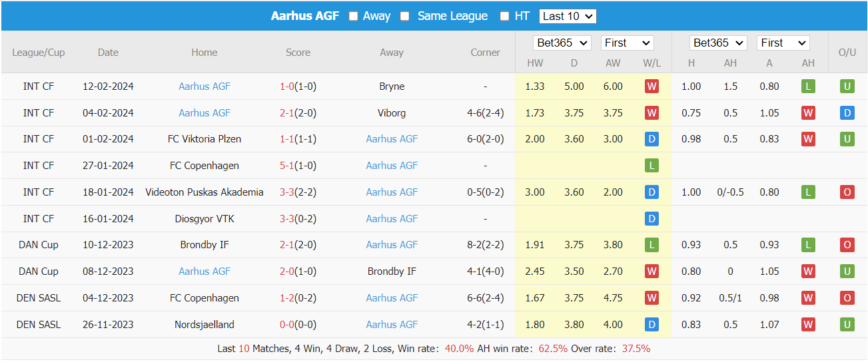The height and width of the screenshot is (364, 868).
Task: Click the League/Cup column header
Action: pos(39,53)
